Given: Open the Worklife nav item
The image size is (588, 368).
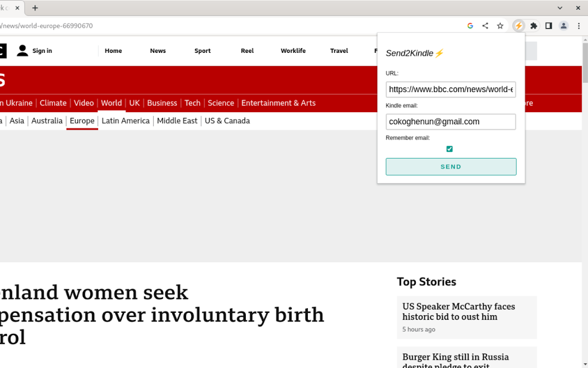Looking at the screenshot, I should coord(293,51).
